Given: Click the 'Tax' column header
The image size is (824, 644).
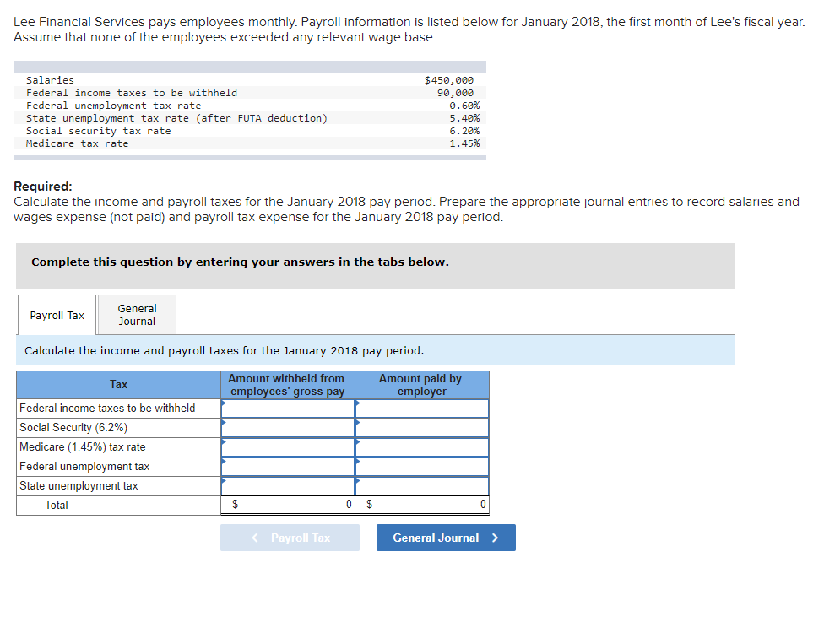Looking at the screenshot, I should point(119,385).
